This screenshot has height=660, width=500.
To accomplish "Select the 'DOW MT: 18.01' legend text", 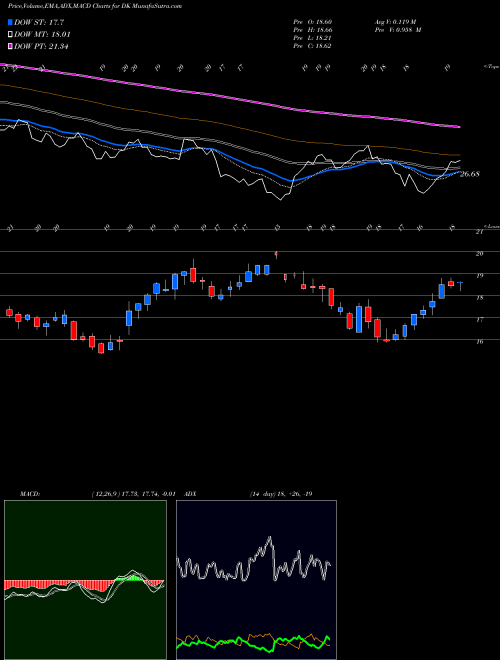I will pos(42,35).
